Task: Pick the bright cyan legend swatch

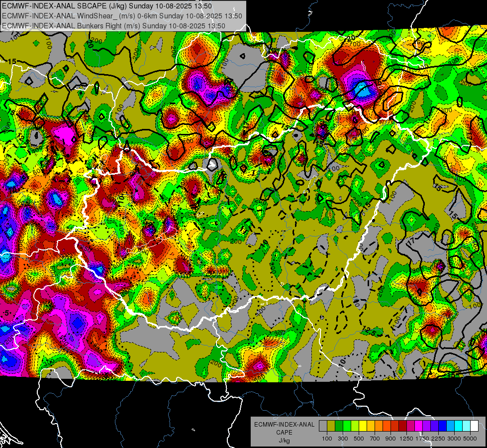Action: point(459,426)
